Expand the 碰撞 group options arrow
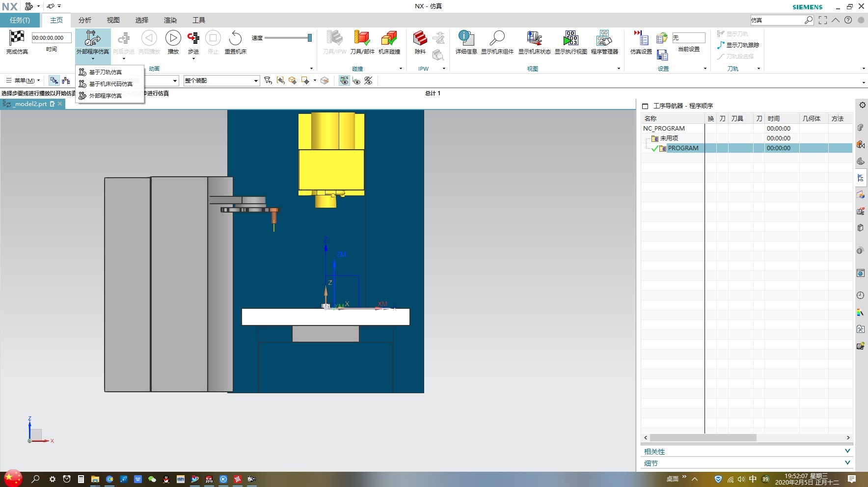 click(401, 69)
